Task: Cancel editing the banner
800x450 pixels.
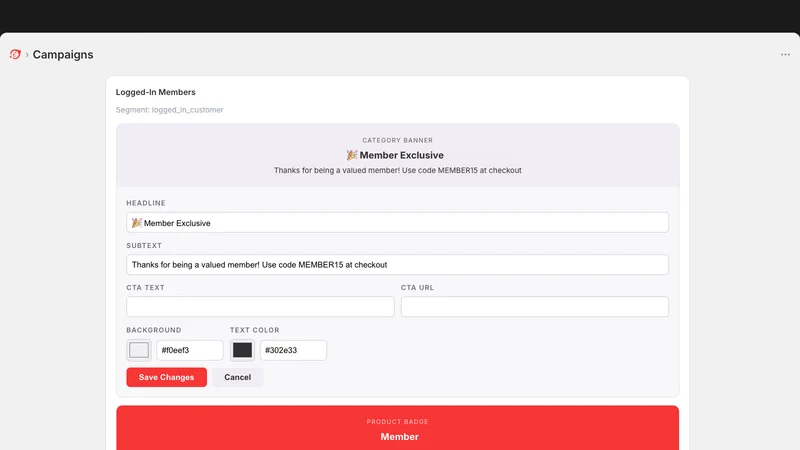Action: tap(238, 377)
